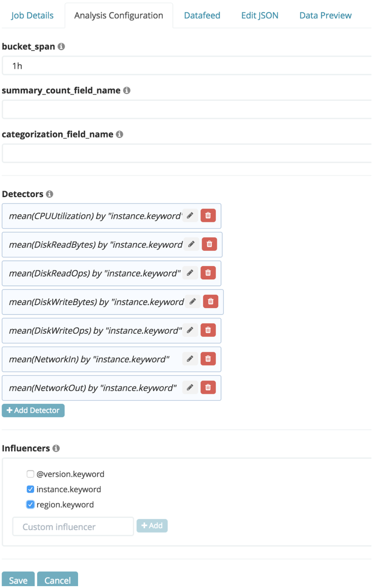This screenshot has width=372, height=588.
Task: Open the Edit JSON tab
Action: coord(260,16)
